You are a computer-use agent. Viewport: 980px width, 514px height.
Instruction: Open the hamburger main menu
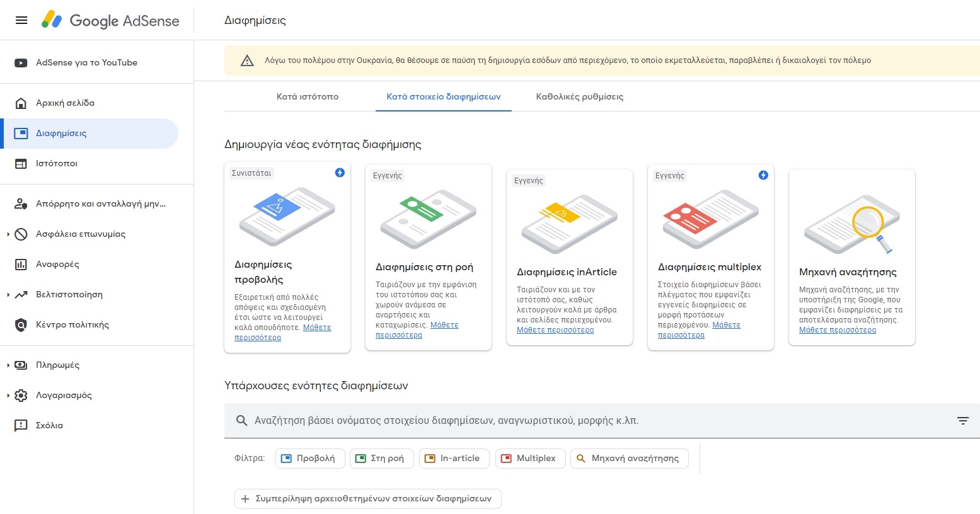point(21,20)
